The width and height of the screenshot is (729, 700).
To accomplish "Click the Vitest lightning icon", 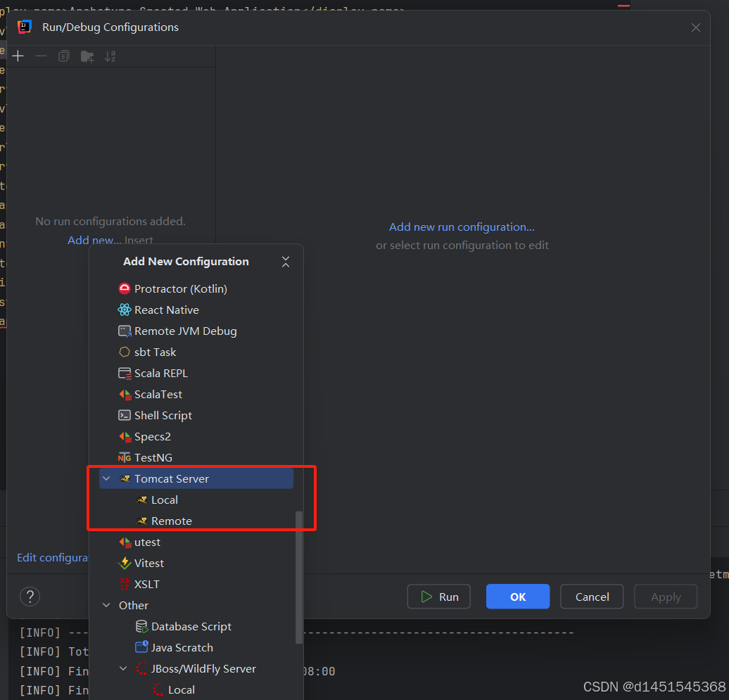I will pos(125,564).
